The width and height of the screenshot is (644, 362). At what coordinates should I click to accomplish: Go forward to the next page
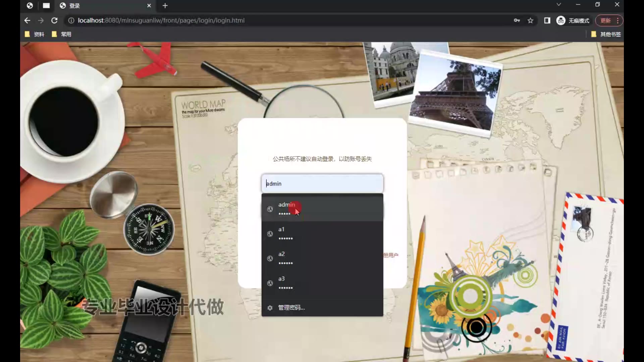41,20
